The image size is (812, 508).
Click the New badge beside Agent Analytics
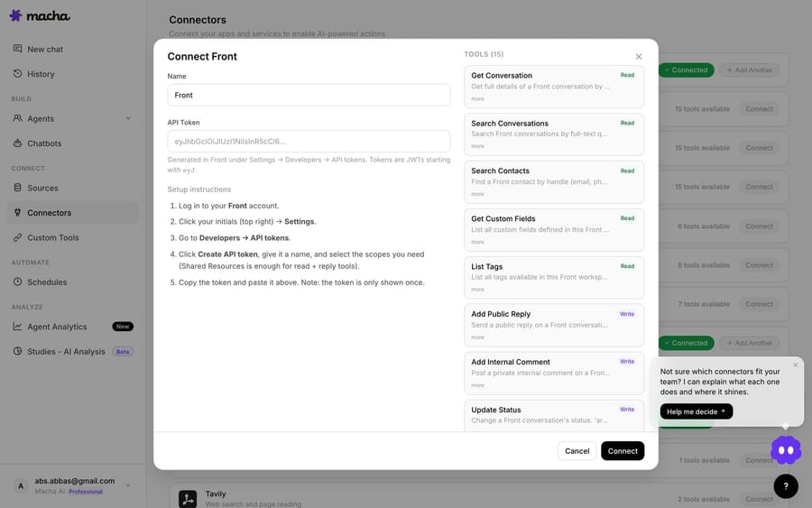[x=123, y=327]
